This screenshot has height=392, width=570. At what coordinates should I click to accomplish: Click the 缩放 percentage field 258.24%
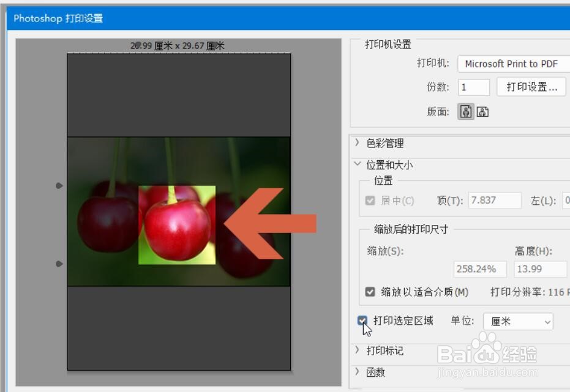click(x=480, y=269)
